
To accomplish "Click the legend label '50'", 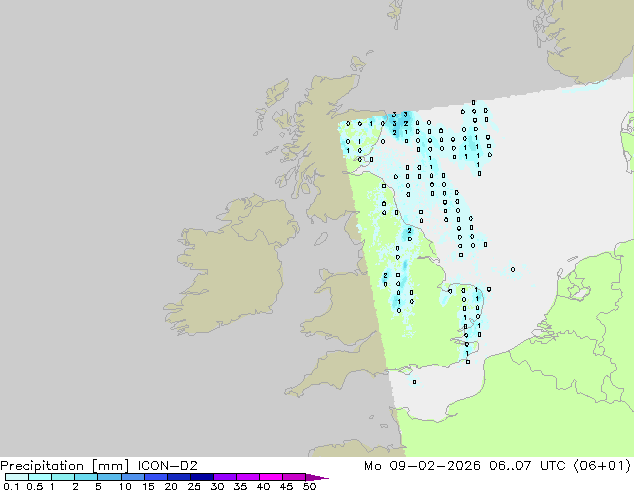I will pyautogui.click(x=309, y=486).
